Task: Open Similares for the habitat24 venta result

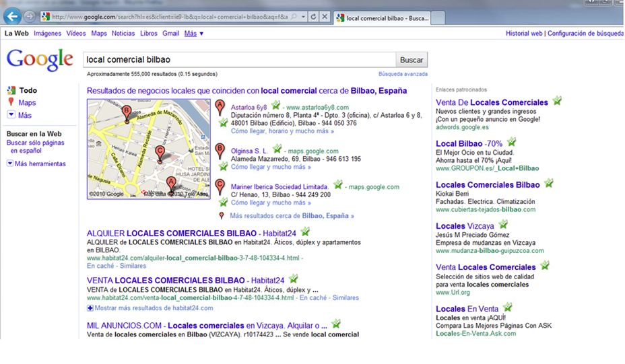Action: click(346, 297)
